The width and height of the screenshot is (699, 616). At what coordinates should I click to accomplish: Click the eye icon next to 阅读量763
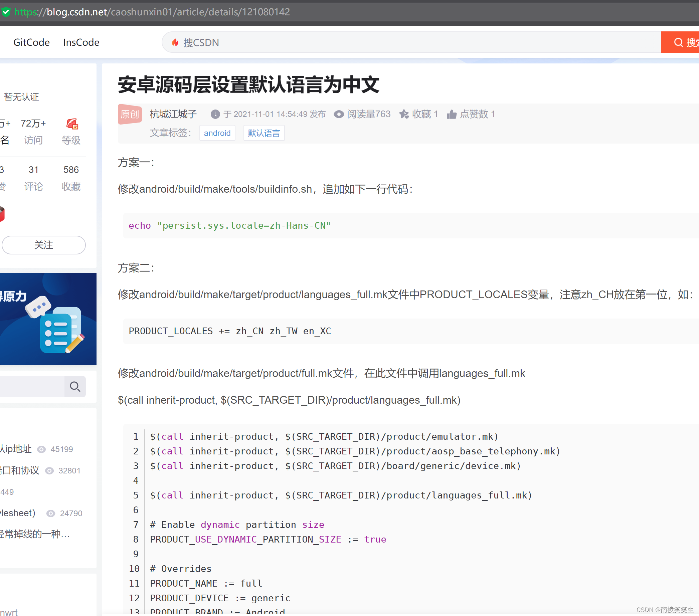click(x=339, y=114)
